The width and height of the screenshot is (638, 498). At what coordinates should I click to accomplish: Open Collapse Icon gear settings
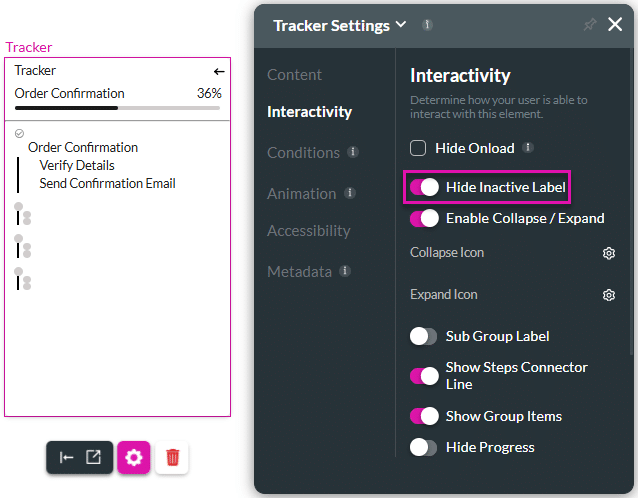[x=609, y=253]
